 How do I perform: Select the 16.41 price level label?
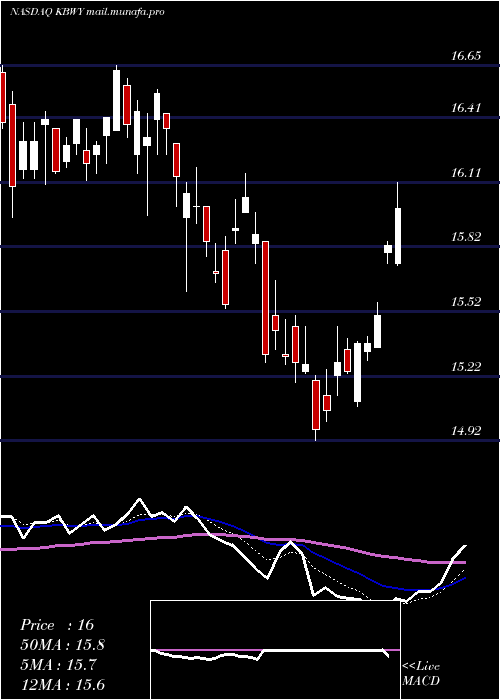coord(466,107)
